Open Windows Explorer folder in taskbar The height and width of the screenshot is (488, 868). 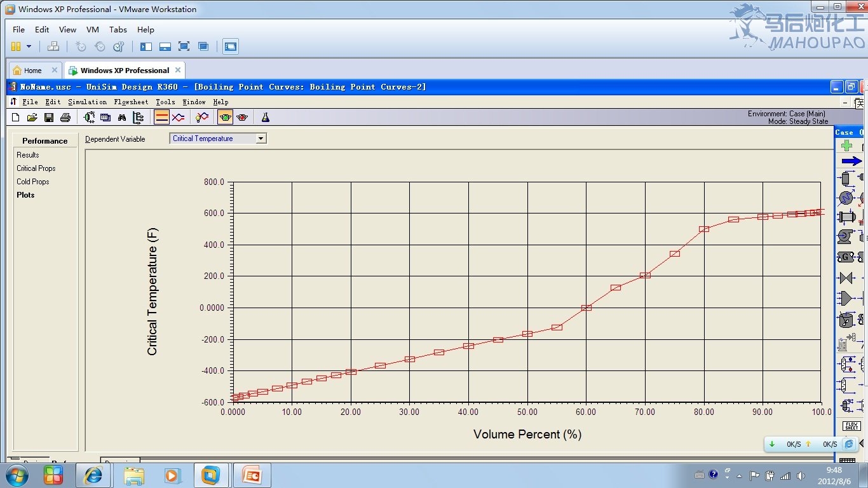[x=134, y=475]
